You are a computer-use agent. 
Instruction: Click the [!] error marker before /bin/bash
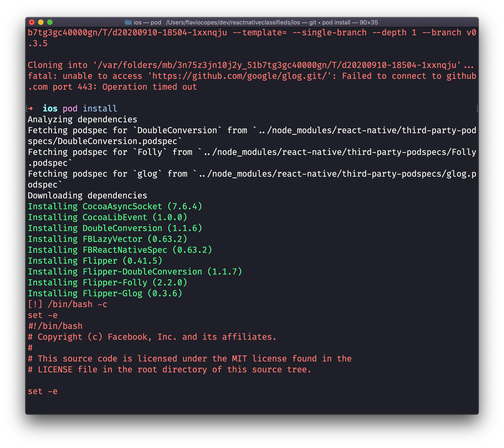35,304
